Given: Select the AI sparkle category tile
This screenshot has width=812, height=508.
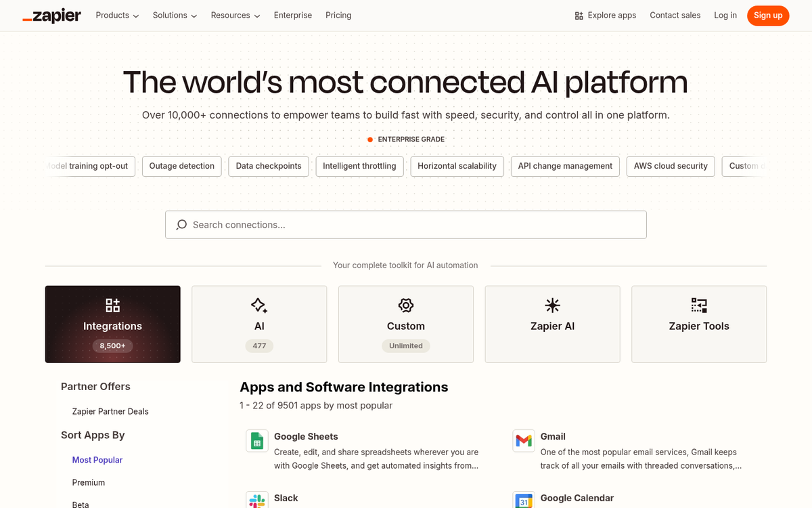Looking at the screenshot, I should click(259, 324).
